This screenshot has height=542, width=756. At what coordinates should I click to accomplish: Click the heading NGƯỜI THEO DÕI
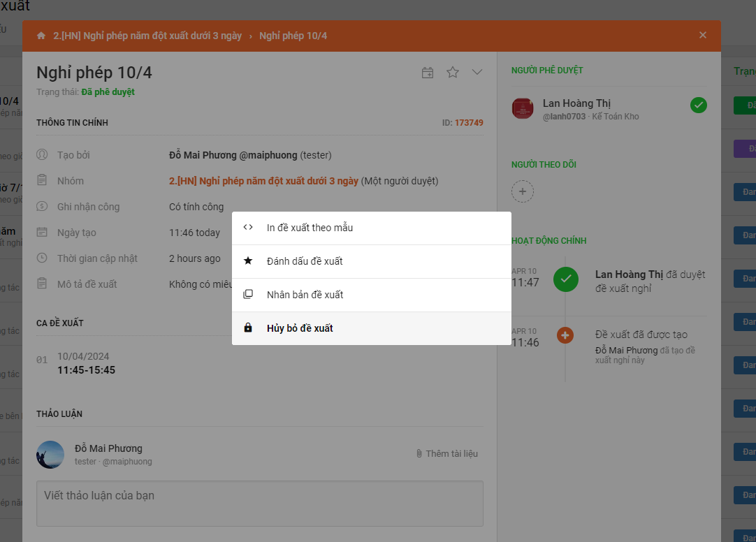pos(544,165)
